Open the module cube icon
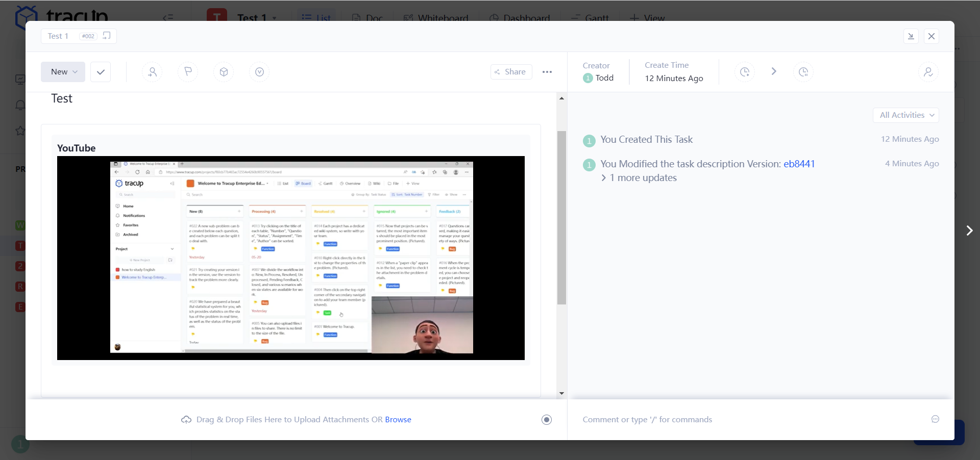980x460 pixels. 224,72
